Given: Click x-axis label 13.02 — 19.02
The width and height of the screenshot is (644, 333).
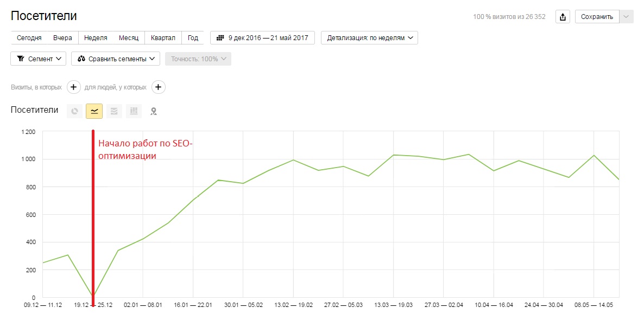Looking at the screenshot, I should point(293,305).
